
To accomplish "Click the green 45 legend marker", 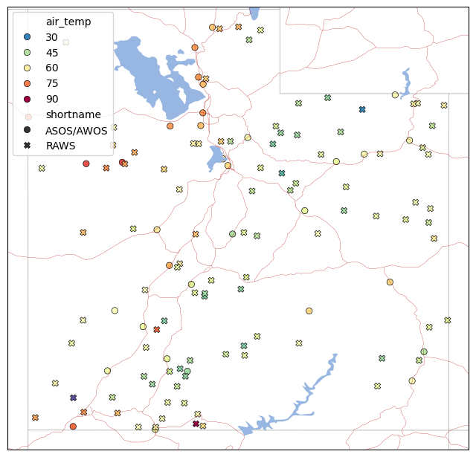I will coord(27,53).
